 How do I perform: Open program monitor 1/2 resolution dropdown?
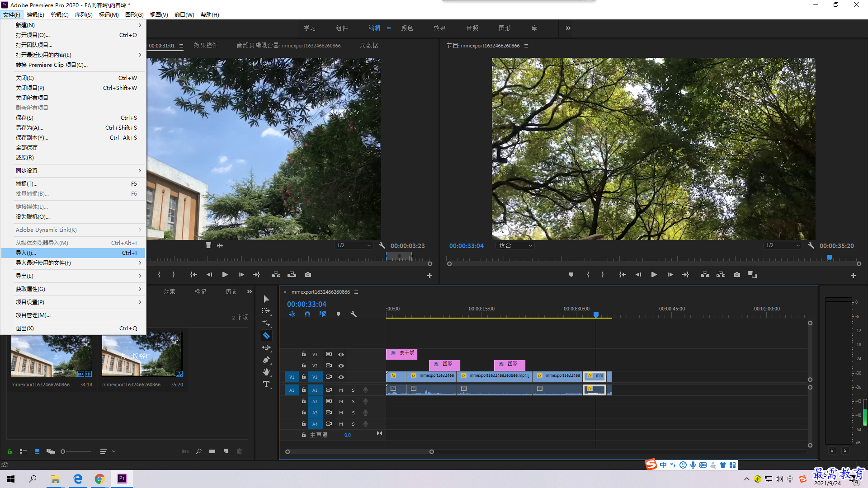pyautogui.click(x=783, y=245)
